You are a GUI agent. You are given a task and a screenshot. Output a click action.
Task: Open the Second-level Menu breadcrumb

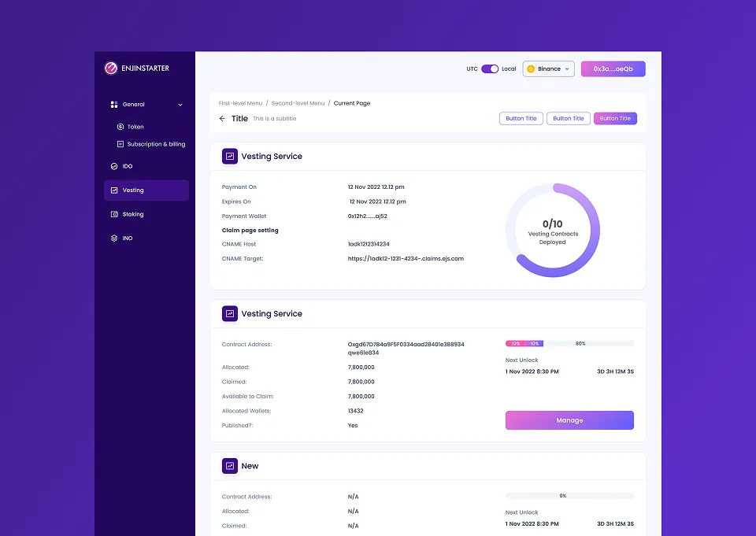pyautogui.click(x=298, y=103)
